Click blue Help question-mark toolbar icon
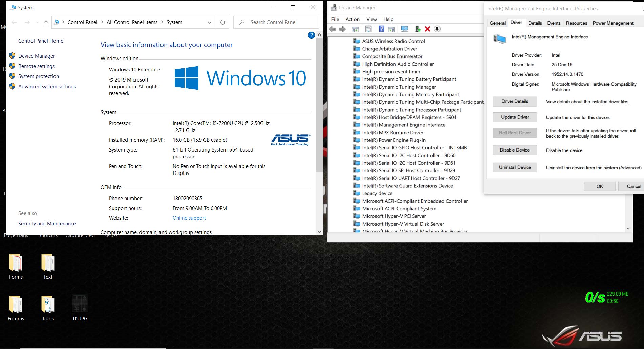 click(x=381, y=29)
